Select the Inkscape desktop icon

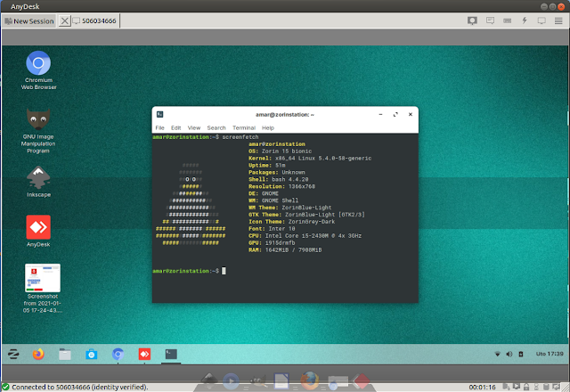[x=38, y=182]
